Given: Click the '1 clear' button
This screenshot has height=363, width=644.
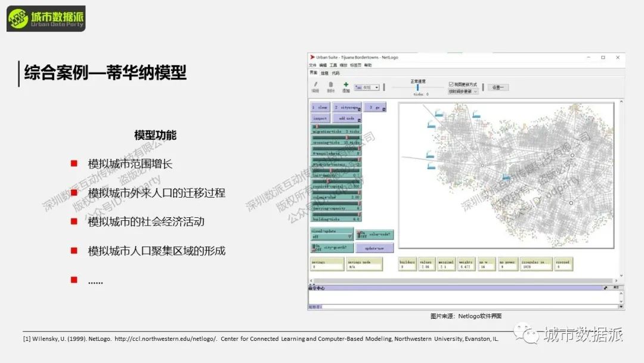Looking at the screenshot, I should 320,107.
